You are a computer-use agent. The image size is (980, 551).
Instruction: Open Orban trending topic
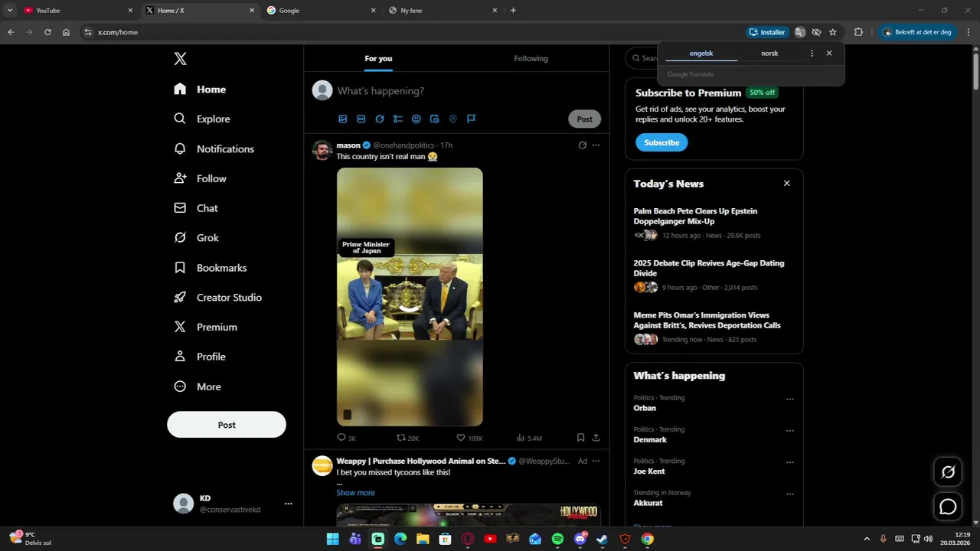(x=645, y=408)
